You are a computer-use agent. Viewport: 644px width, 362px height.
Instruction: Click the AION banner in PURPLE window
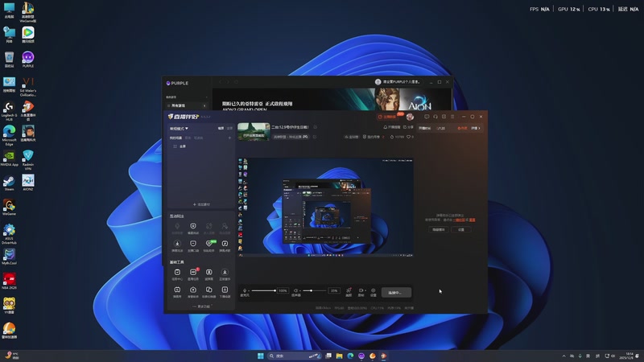coord(332,99)
